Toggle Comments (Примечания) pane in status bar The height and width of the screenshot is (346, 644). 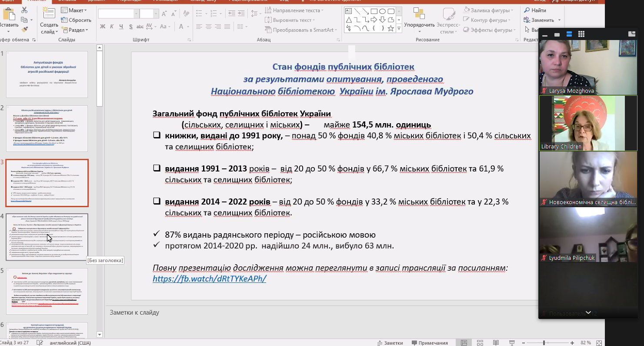430,343
